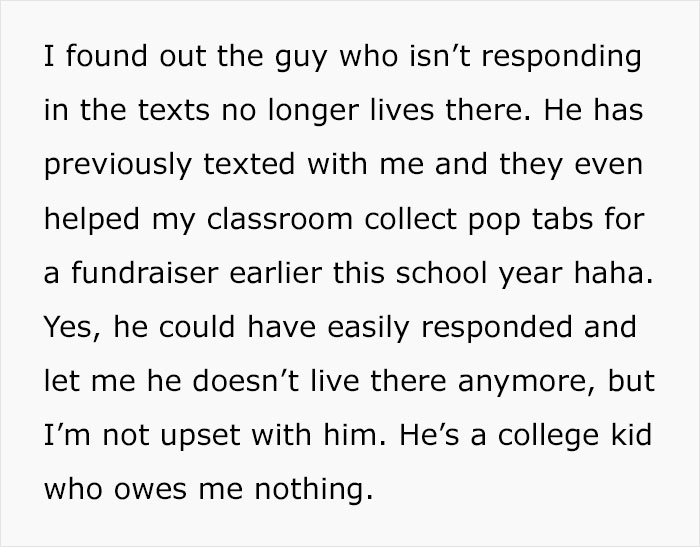Click the final word "nothing"
This screenshot has height=547, width=700.
308,490
